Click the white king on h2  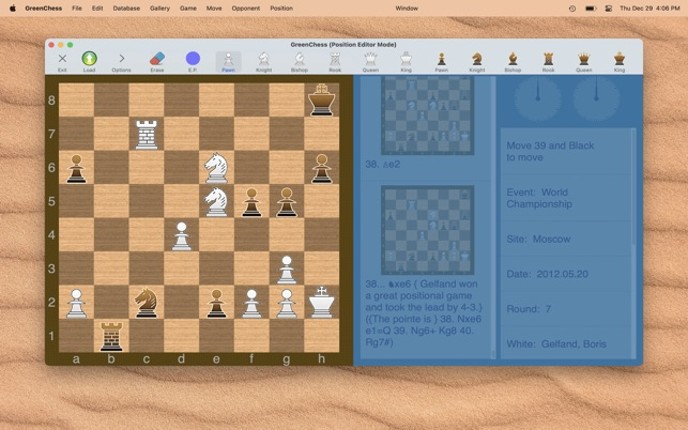(x=322, y=302)
